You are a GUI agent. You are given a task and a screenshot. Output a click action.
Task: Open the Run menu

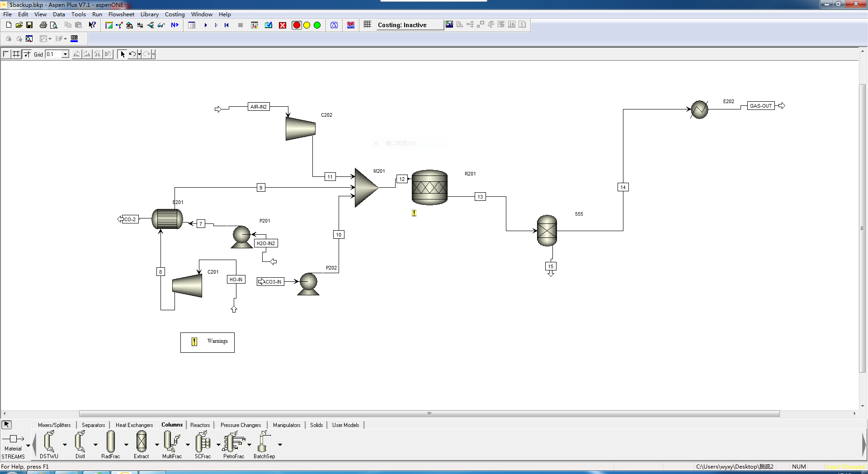pos(97,14)
